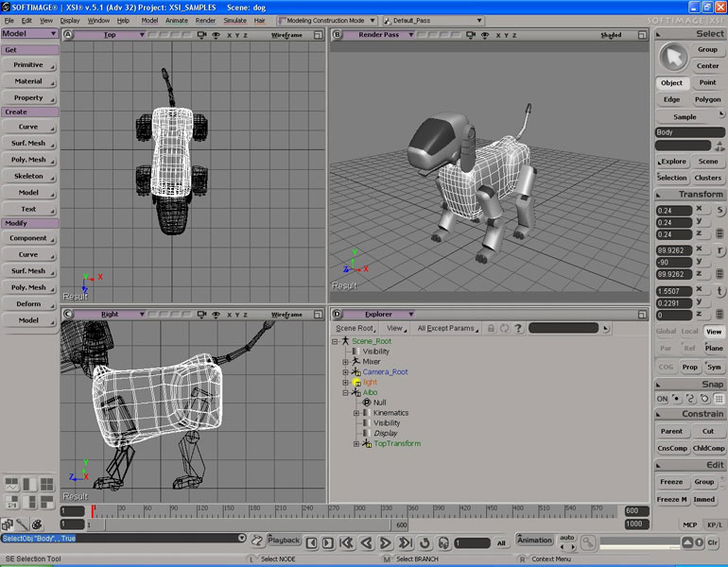Viewport: 728px width, 567px height.
Task: Click the large selection arrow tool in Select panel
Action: point(673,57)
